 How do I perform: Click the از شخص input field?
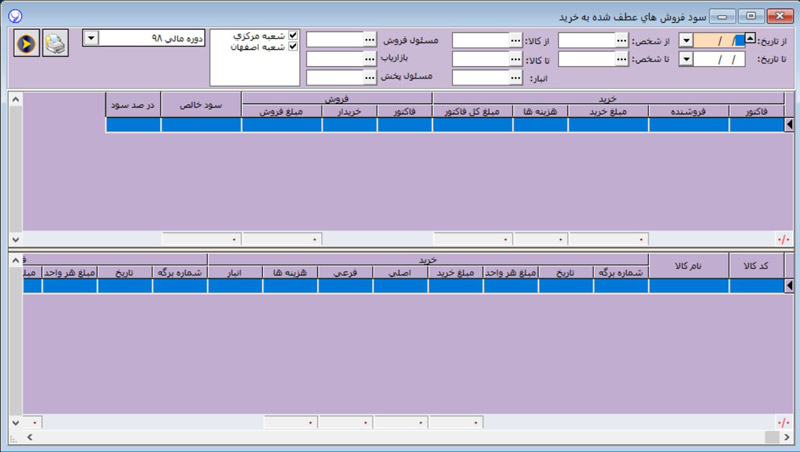pyautogui.click(x=586, y=40)
